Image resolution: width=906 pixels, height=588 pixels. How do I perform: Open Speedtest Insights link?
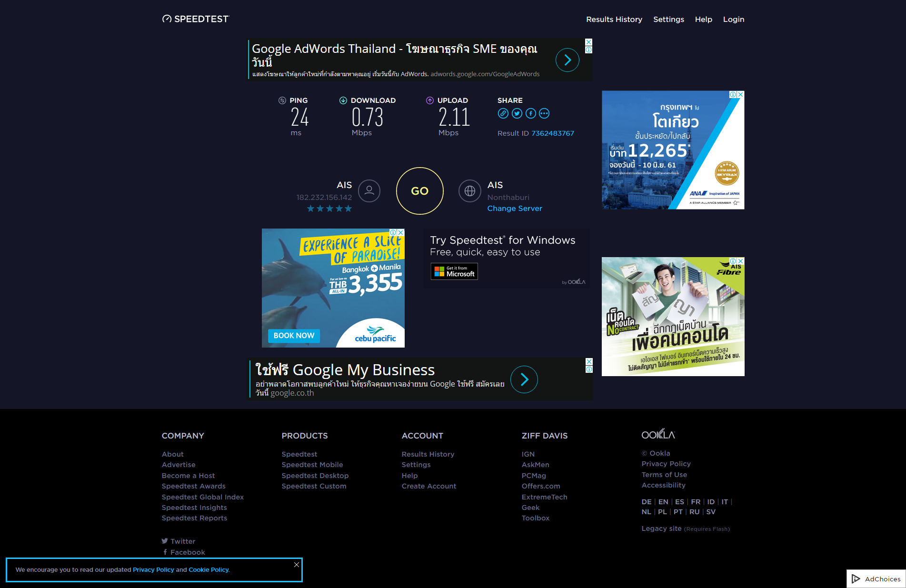194,508
